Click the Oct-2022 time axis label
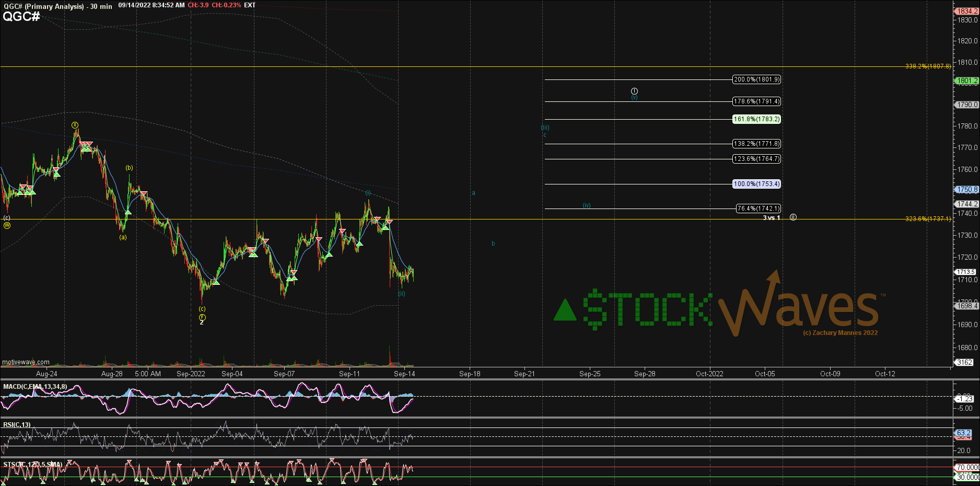980x486 pixels. 709,374
